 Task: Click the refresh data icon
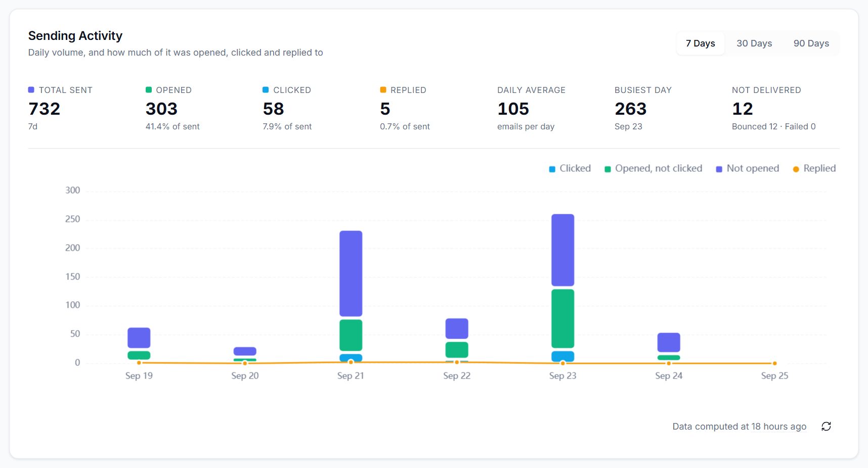826,426
